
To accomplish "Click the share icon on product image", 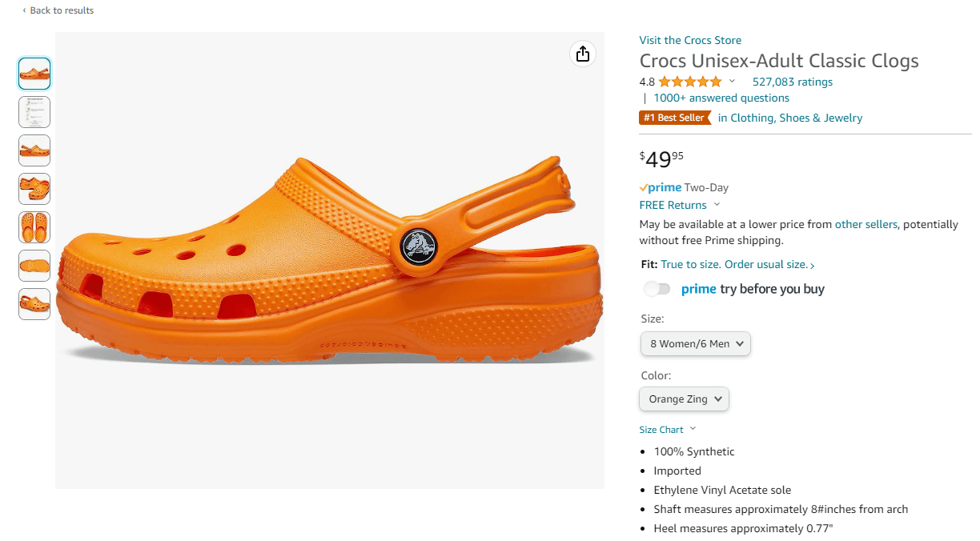I will (583, 54).
